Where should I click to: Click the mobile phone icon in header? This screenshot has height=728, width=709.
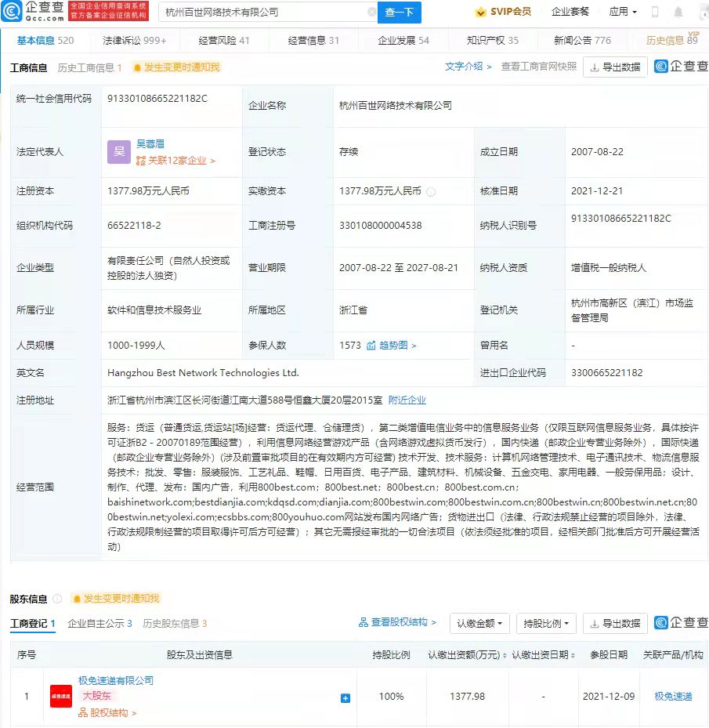point(655,12)
